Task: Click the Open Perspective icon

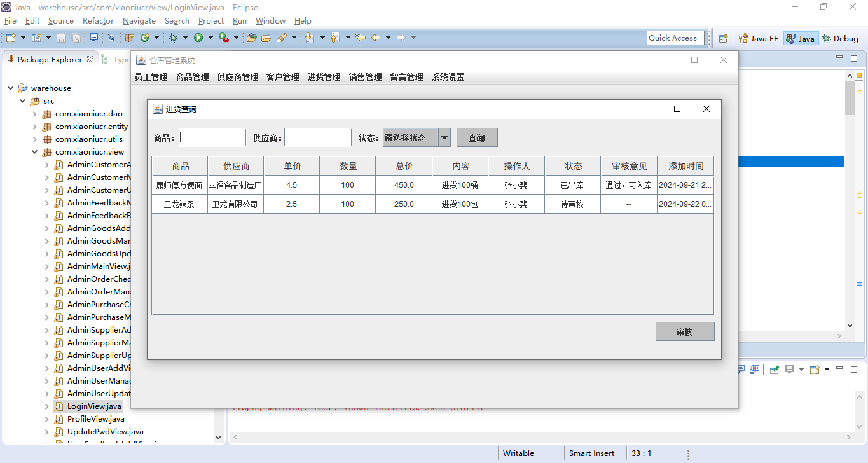Action: point(723,38)
